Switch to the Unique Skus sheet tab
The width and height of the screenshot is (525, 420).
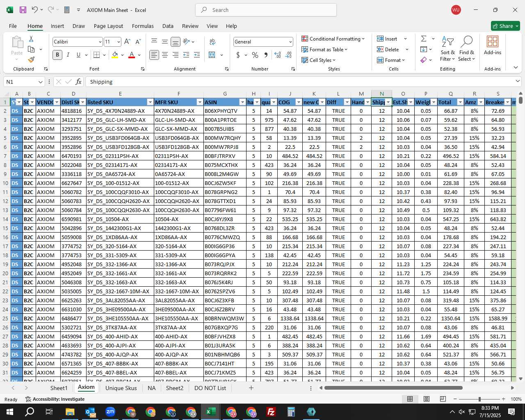pos(121,388)
